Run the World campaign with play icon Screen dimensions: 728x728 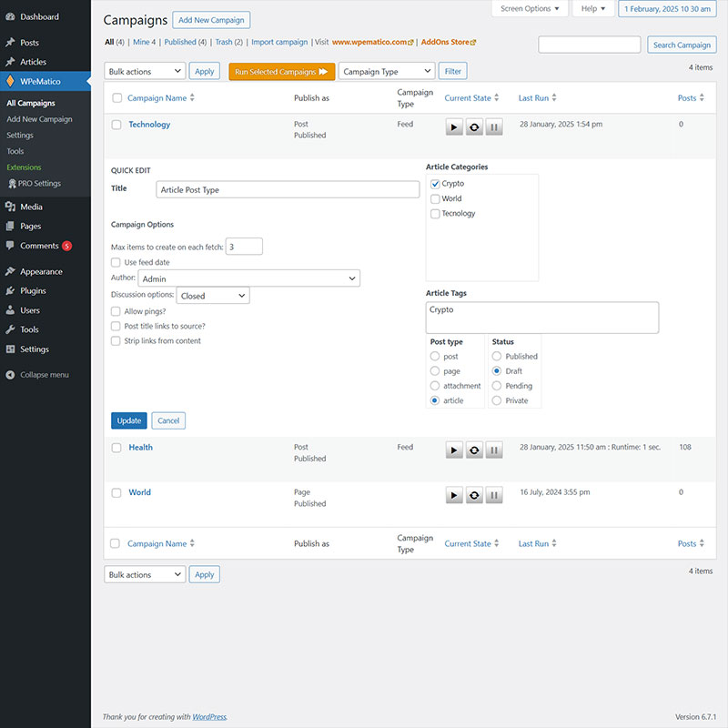(454, 495)
